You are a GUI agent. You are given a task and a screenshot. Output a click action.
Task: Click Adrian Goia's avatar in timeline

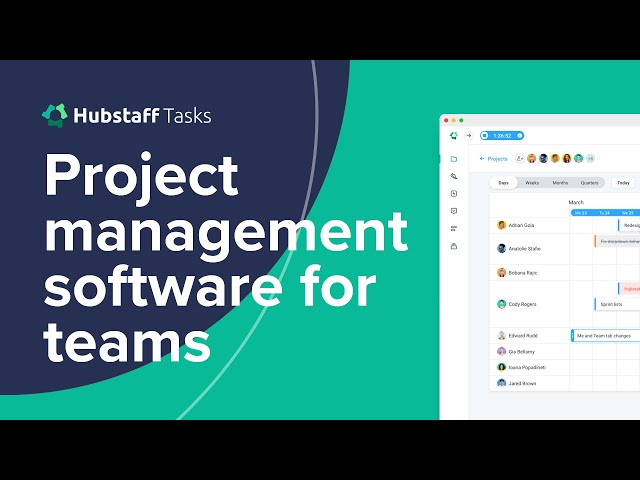pos(502,225)
